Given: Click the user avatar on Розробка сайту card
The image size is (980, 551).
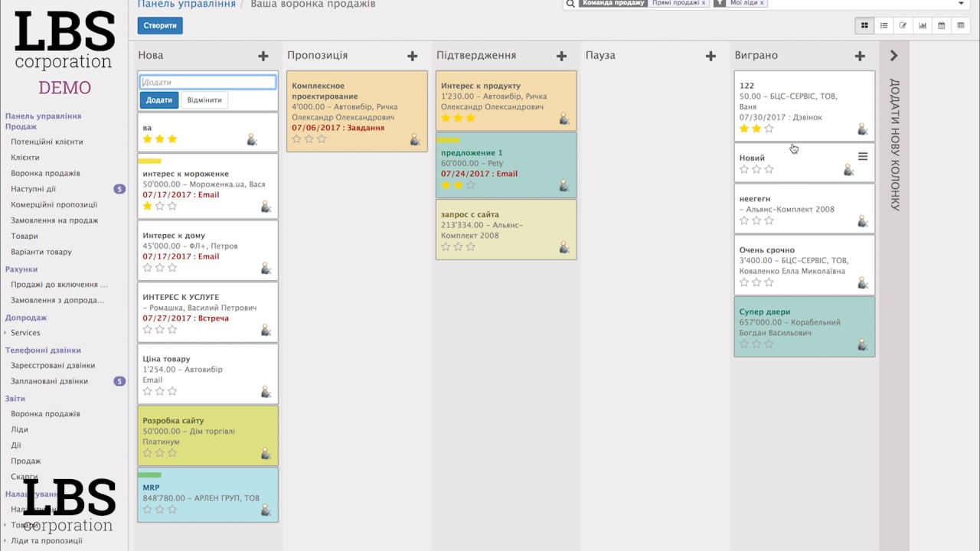Looking at the screenshot, I should coord(266,453).
